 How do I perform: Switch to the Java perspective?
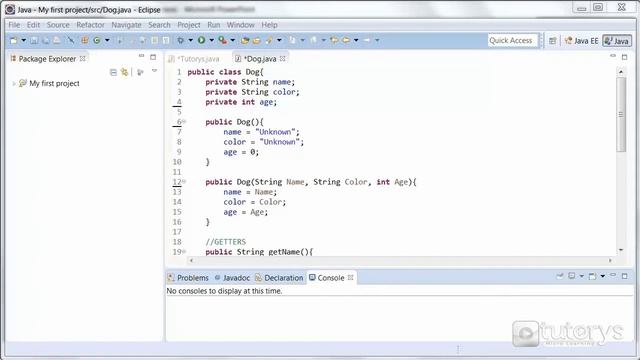pos(617,41)
